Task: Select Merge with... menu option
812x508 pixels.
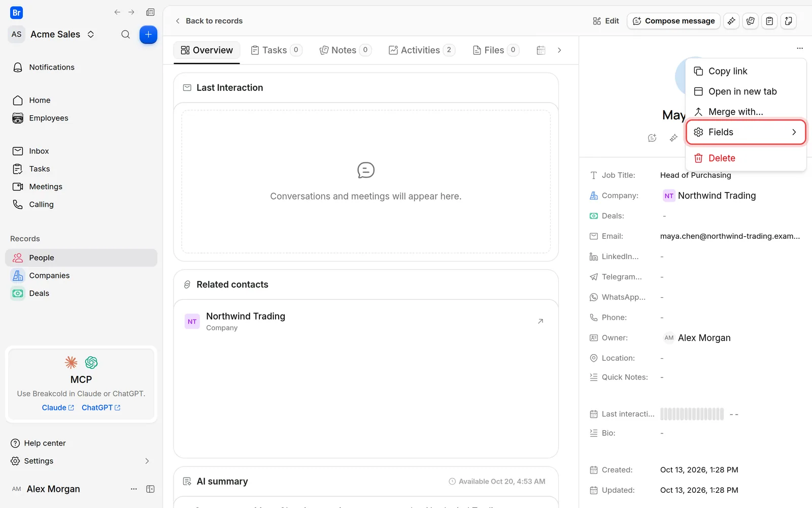Action: click(746, 112)
